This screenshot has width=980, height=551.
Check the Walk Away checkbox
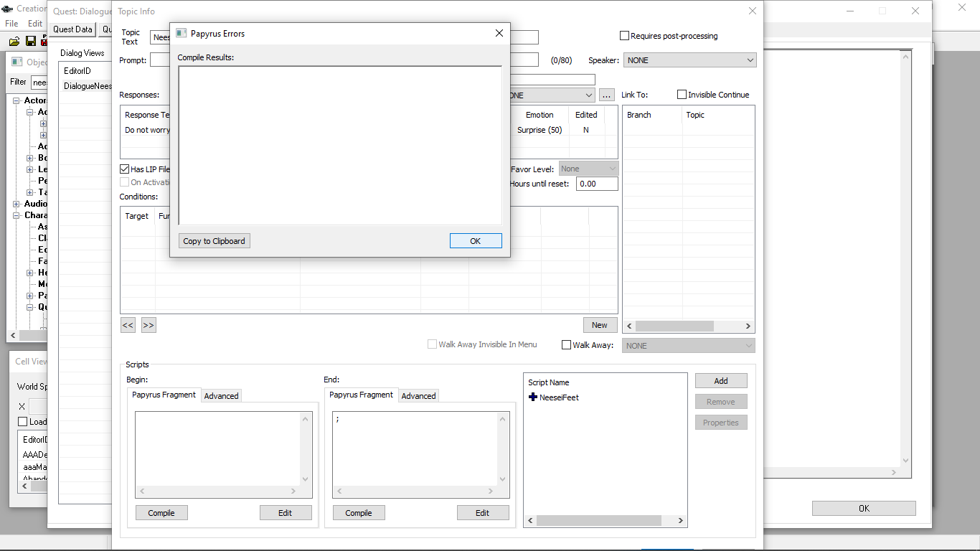(x=567, y=345)
